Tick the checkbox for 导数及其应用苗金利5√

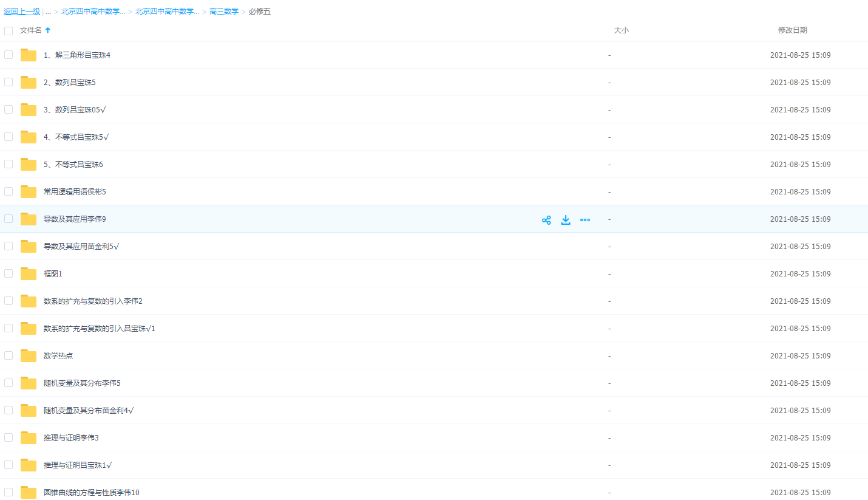(x=8, y=246)
